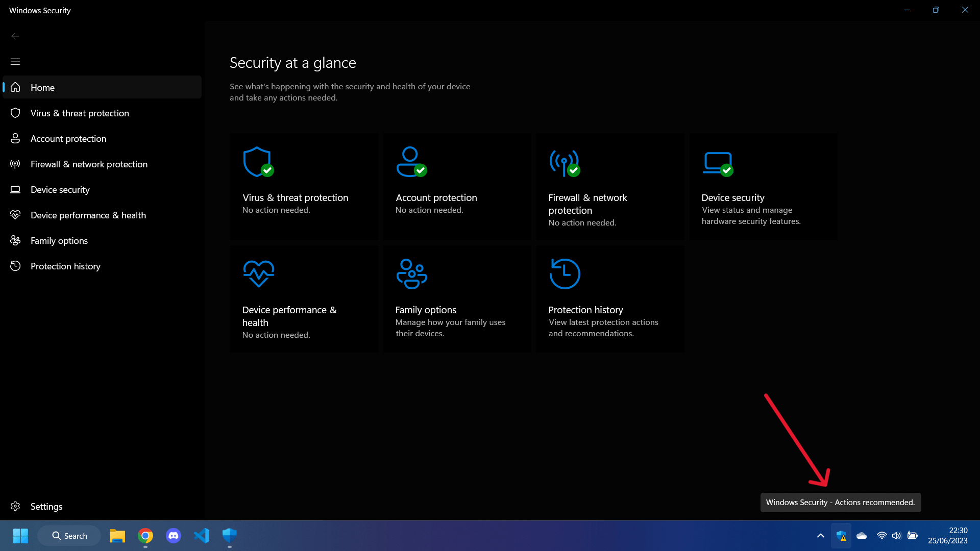The height and width of the screenshot is (551, 980).
Task: Open Device performance & health from sidebar
Action: point(88,215)
